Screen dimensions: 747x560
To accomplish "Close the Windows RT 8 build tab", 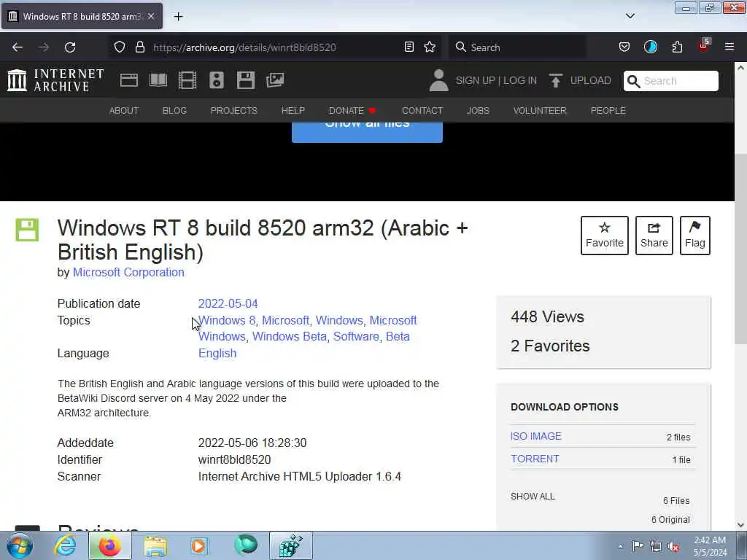I will click(151, 16).
